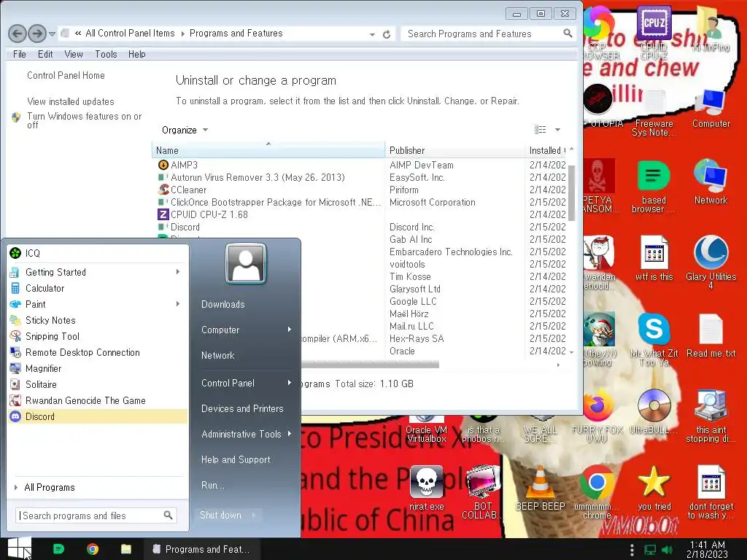Open FURRY FOX UWU Firefox icon
The image size is (747, 560).
coord(597,416)
